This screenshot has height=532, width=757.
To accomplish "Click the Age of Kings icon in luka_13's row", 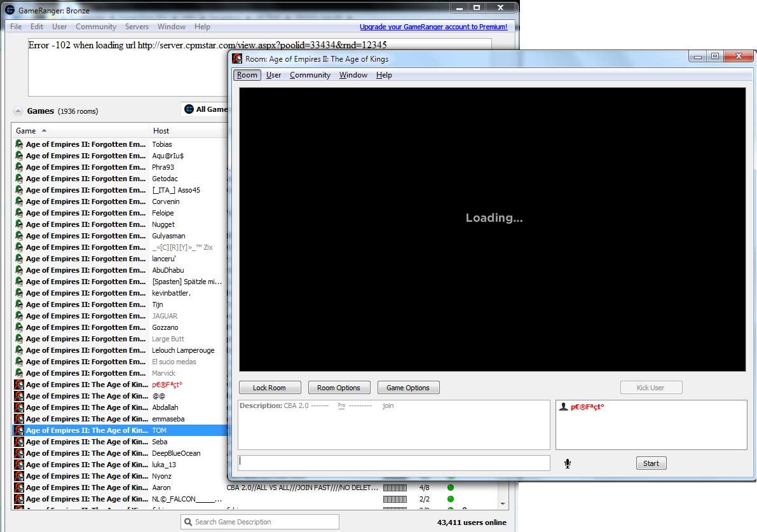I will [19, 465].
